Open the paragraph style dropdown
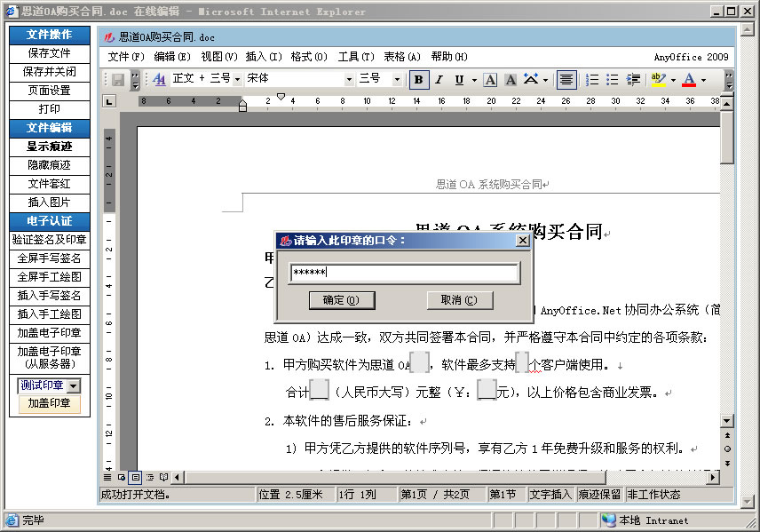Viewport: 760px width, 532px height. (x=237, y=79)
